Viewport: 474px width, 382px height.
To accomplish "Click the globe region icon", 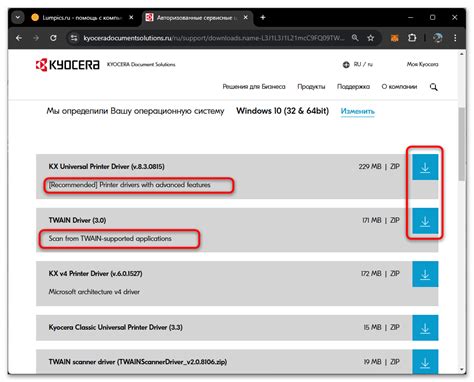I will pos(346,65).
